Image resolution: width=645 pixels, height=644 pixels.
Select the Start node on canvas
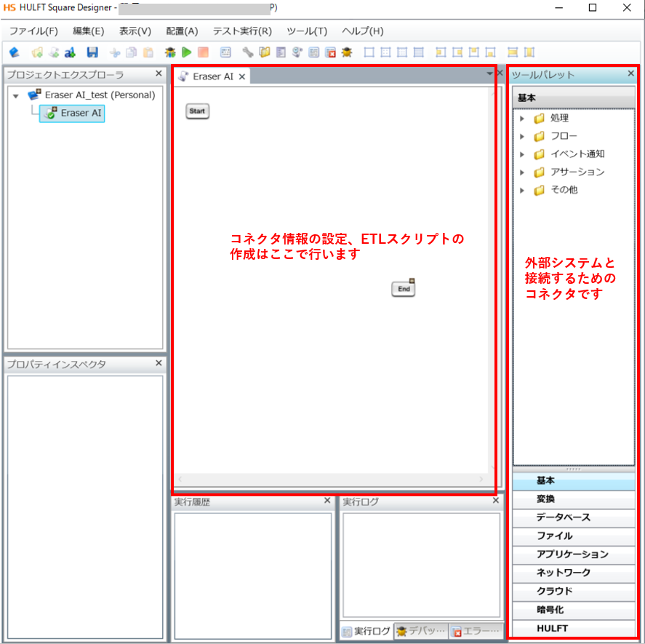[198, 111]
